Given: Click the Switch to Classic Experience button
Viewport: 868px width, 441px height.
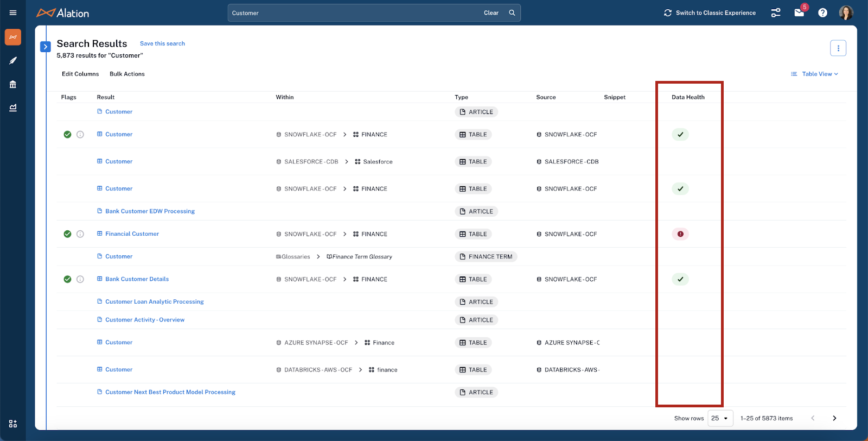Looking at the screenshot, I should pyautogui.click(x=710, y=13).
